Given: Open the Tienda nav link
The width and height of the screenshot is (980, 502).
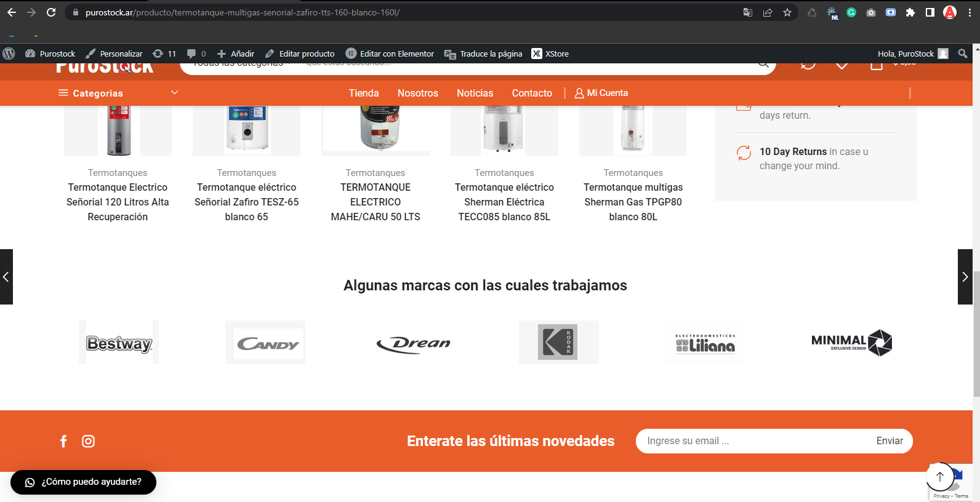Looking at the screenshot, I should pyautogui.click(x=364, y=93).
